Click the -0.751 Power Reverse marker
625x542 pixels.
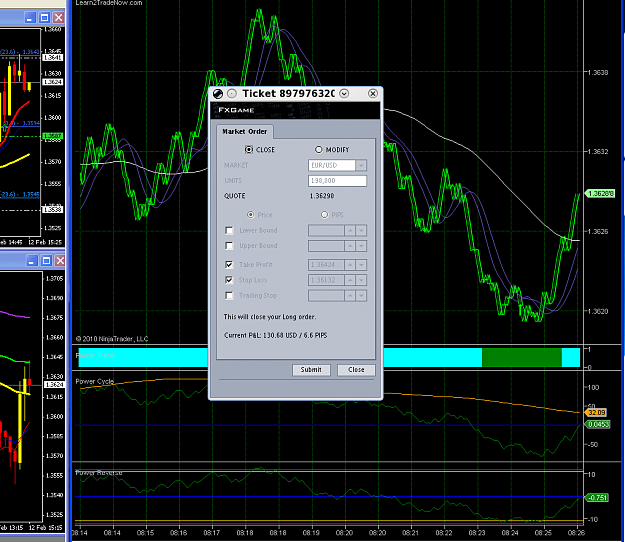click(597, 498)
